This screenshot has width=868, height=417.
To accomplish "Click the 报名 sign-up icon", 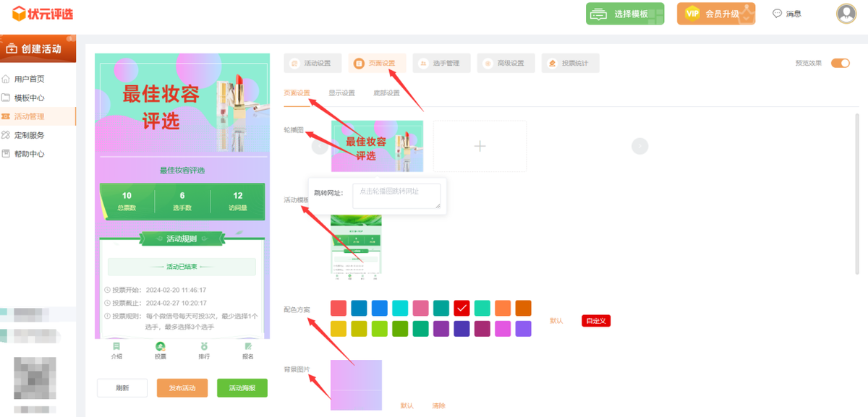I will pos(248,347).
